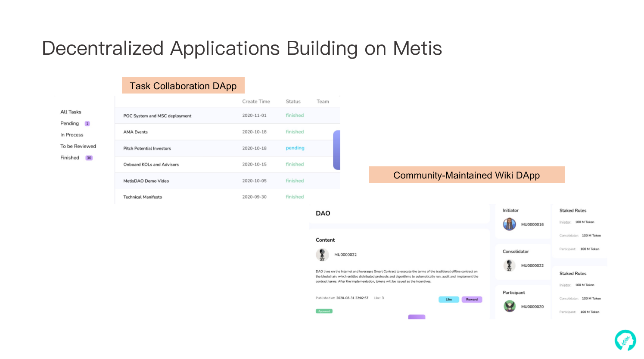Click the Initiator avatar for MU0000016

click(510, 224)
